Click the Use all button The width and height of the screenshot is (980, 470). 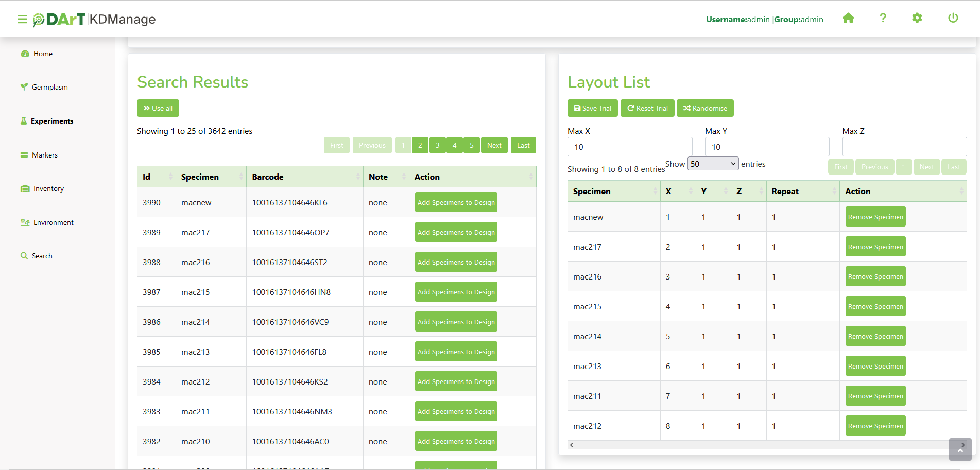(158, 108)
